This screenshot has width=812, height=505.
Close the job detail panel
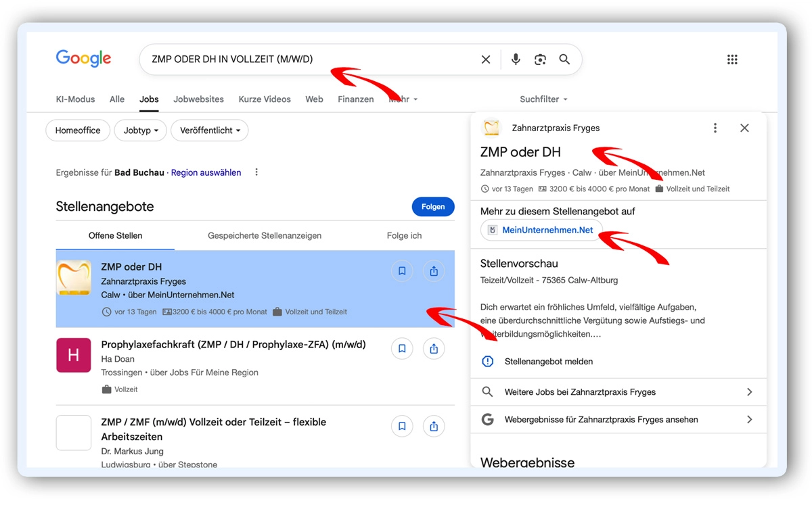pyautogui.click(x=744, y=128)
